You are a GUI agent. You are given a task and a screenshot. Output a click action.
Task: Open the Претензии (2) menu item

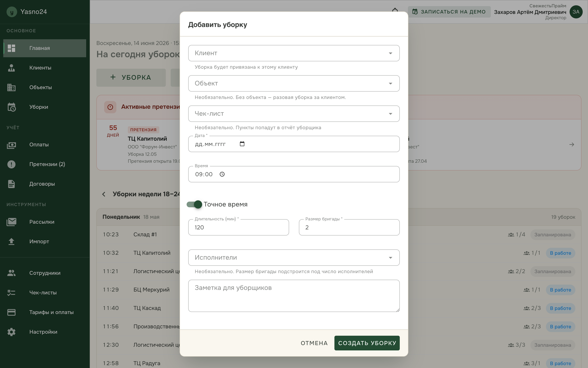pos(45,164)
